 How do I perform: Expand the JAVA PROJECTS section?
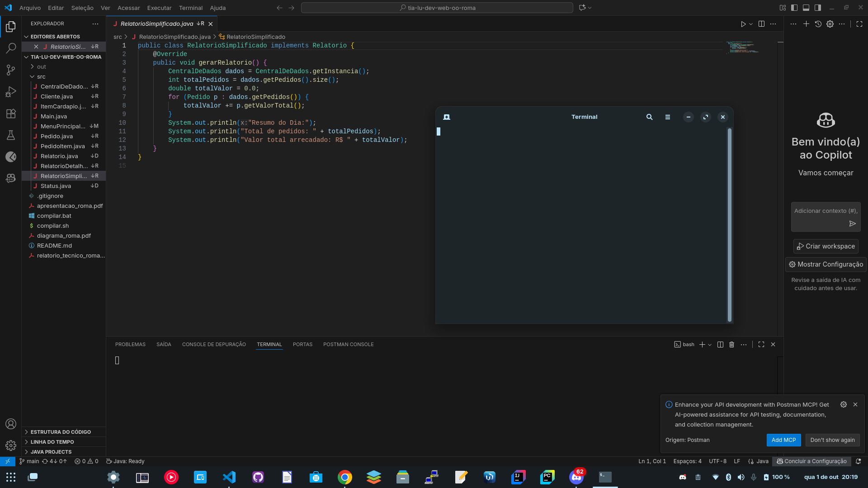[x=51, y=452]
